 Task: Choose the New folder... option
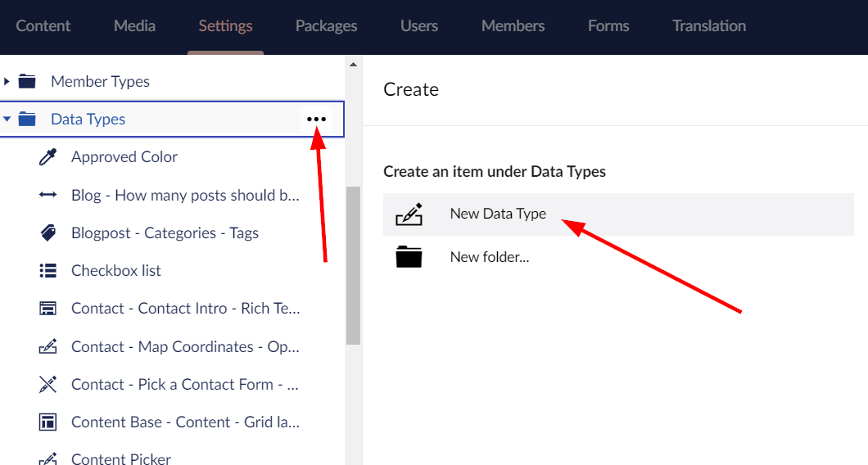618,257
